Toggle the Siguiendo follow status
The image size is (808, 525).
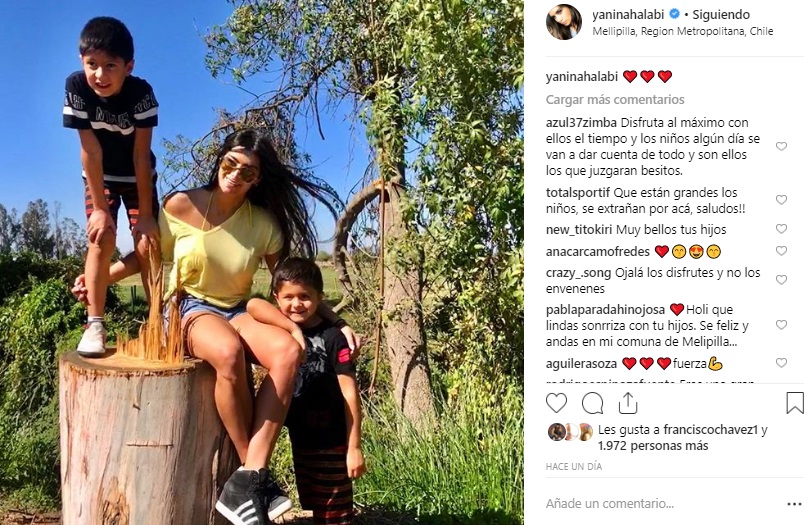(721, 14)
